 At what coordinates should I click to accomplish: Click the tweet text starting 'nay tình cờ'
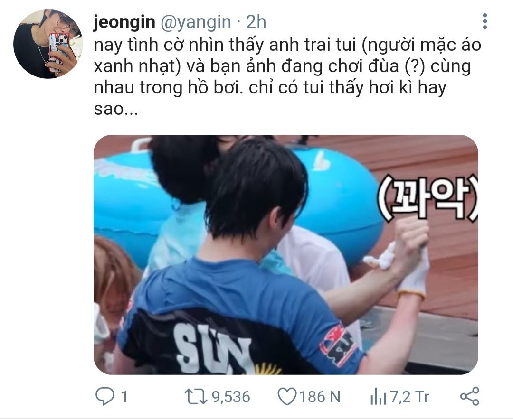pyautogui.click(x=287, y=76)
